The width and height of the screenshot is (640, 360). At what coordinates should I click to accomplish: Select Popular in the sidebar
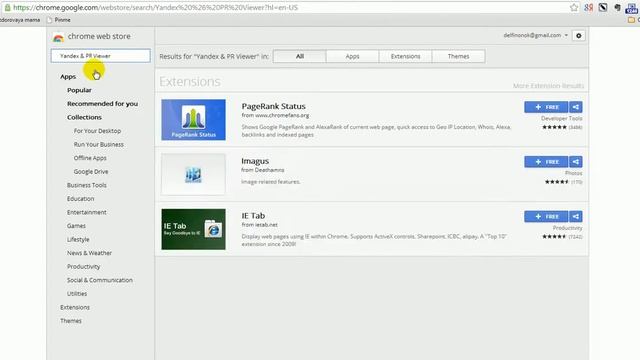(x=79, y=90)
